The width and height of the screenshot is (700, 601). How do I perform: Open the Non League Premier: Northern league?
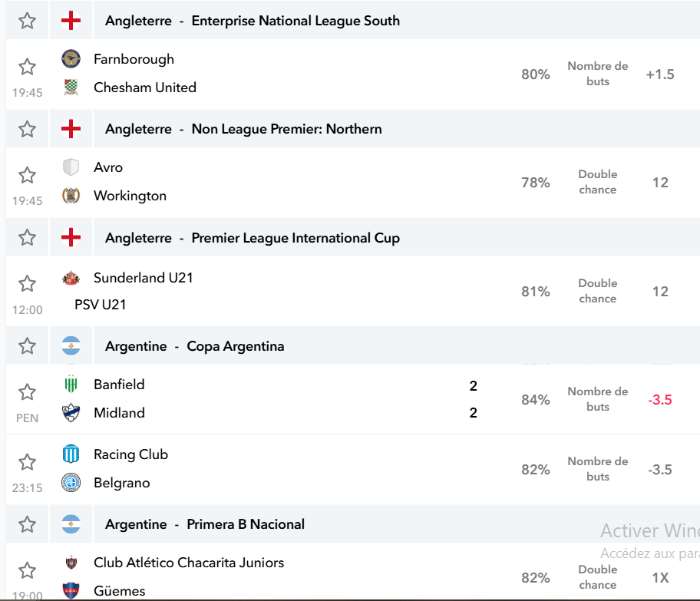coord(286,129)
